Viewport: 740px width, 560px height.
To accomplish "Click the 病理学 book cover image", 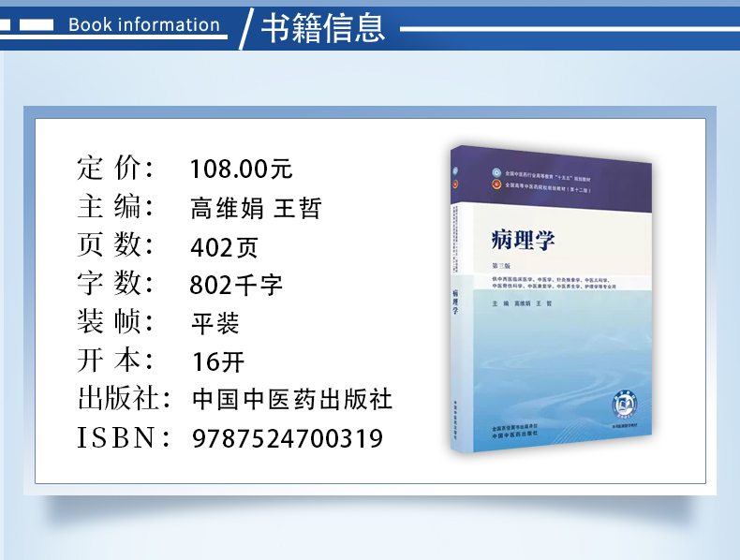I will tap(551, 299).
